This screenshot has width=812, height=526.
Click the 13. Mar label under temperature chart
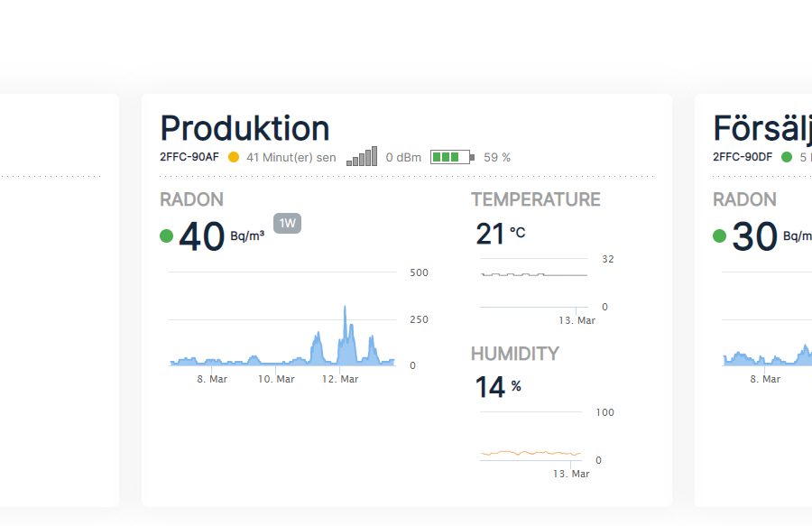tap(575, 319)
